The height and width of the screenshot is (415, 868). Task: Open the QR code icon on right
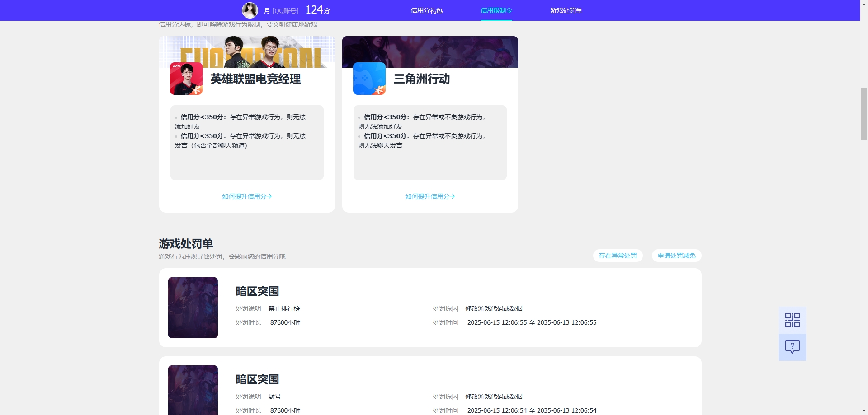792,320
